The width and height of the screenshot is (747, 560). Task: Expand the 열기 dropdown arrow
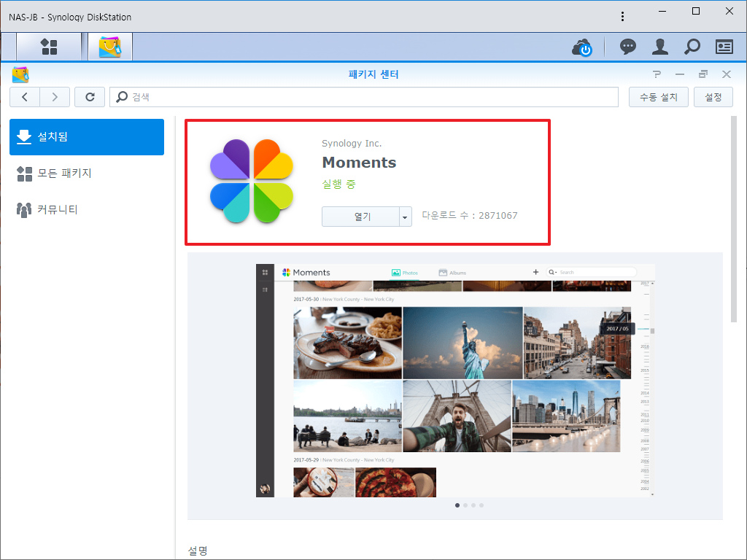click(x=406, y=217)
